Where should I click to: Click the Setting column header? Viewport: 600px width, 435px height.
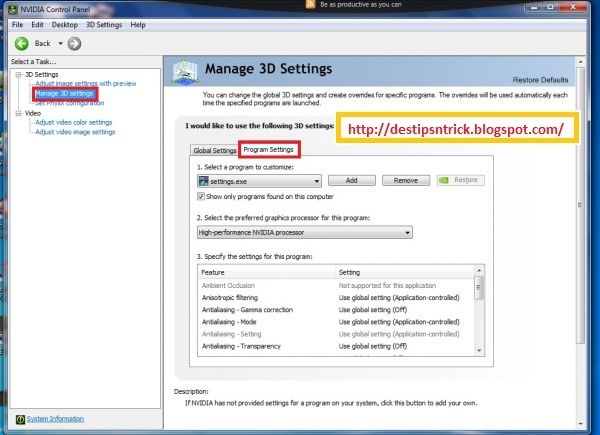405,272
